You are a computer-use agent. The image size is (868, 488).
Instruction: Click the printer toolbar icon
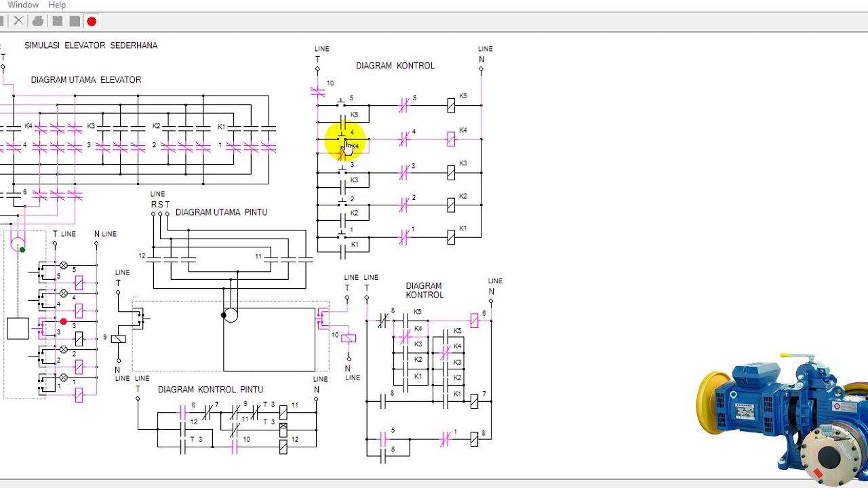pyautogui.click(x=38, y=21)
